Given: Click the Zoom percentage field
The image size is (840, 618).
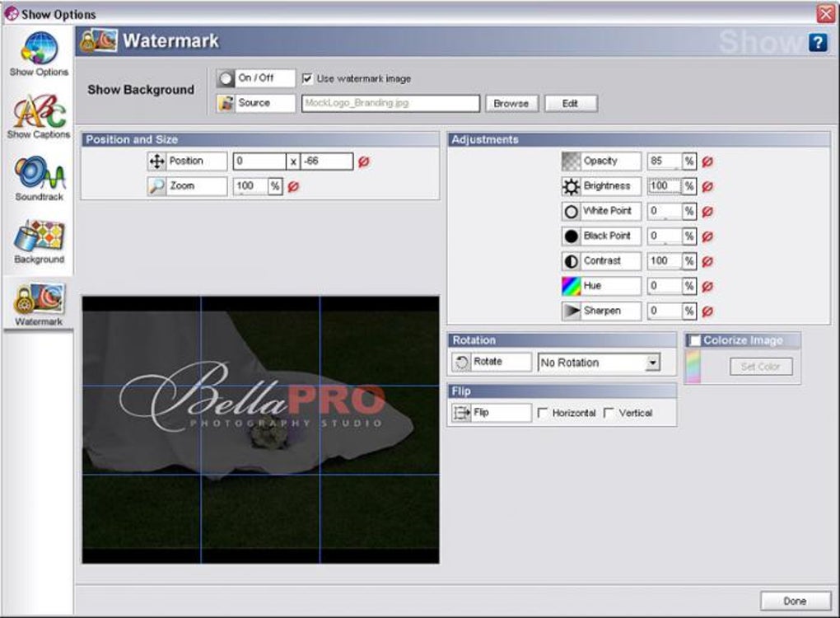Looking at the screenshot, I should tap(250, 186).
